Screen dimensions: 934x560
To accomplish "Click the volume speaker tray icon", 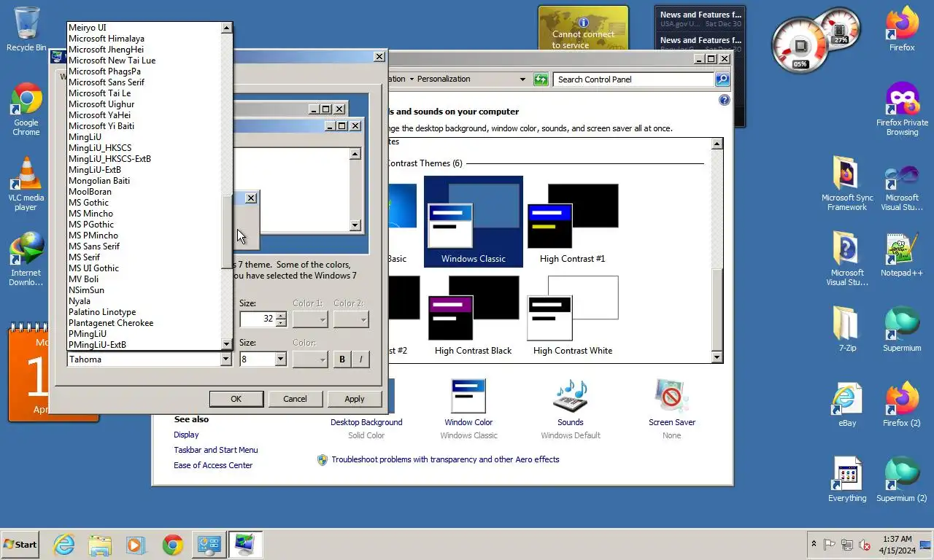I will click(865, 545).
